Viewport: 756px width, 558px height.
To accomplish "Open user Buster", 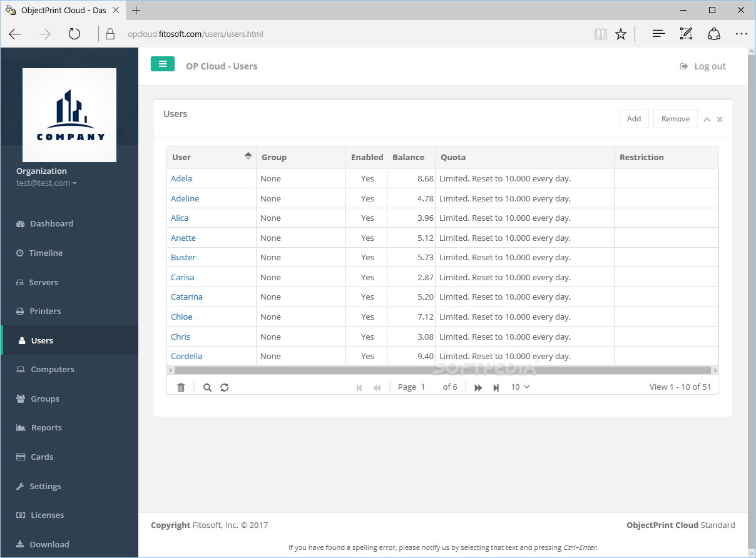I will point(183,257).
